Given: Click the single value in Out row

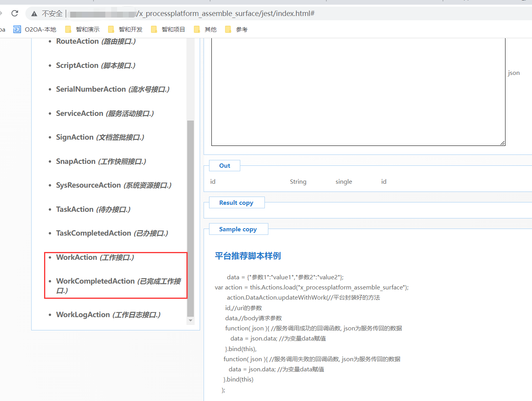Looking at the screenshot, I should point(344,182).
